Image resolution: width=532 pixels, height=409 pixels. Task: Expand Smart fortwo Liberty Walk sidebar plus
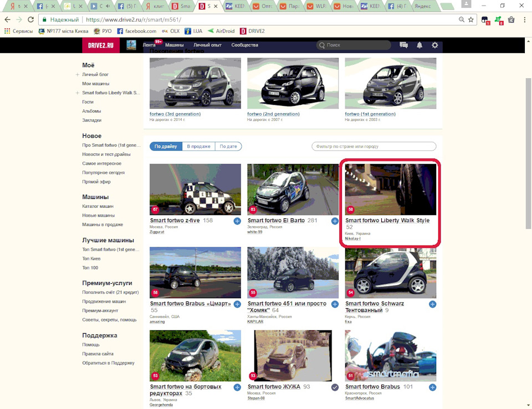[x=78, y=93]
